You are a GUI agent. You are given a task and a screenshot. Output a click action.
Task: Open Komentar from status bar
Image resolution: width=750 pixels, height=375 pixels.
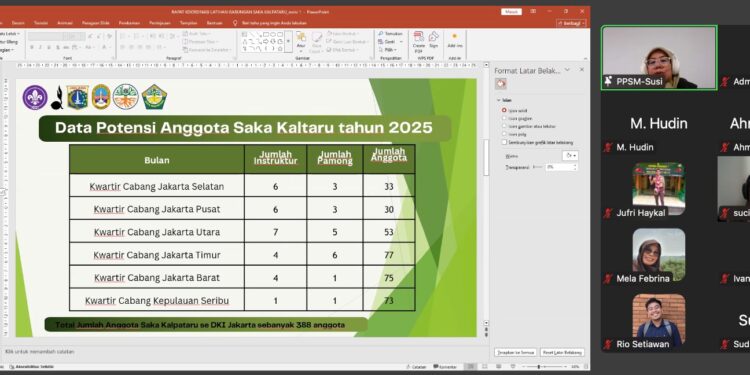[x=445, y=367]
